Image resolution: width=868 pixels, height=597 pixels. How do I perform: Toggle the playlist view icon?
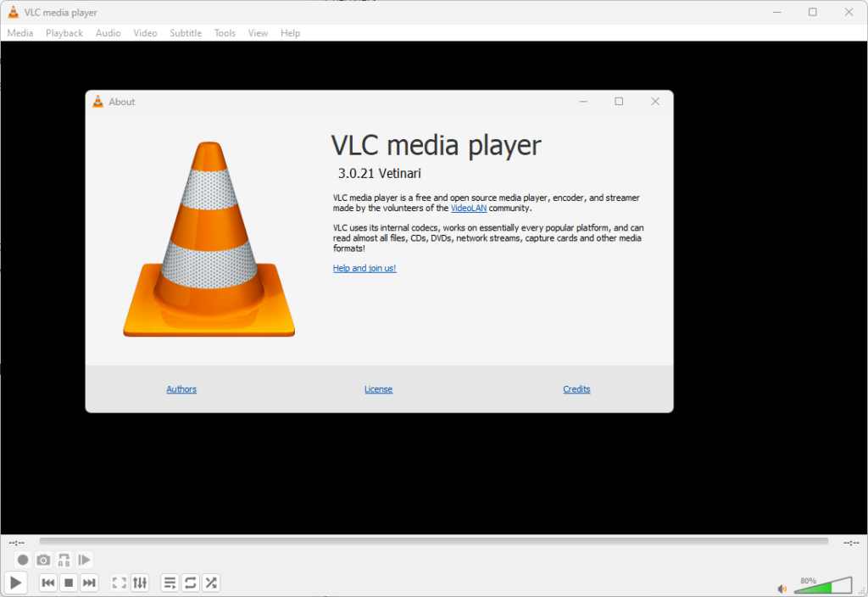click(x=170, y=583)
